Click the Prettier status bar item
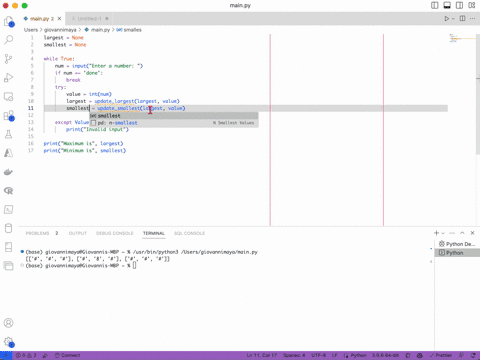The height and width of the screenshot is (360, 480). [441, 355]
